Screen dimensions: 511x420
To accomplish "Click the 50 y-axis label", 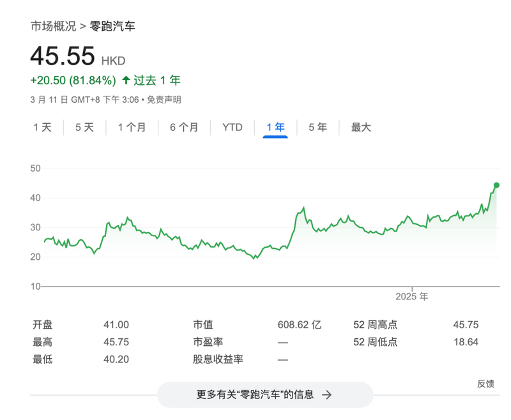I will click(35, 169).
